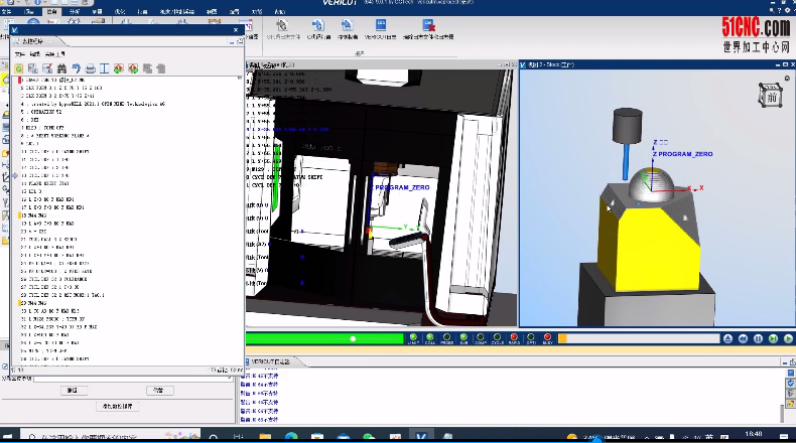Click the blue I-beam icon in editor toolbar
The height and width of the screenshot is (443, 796).
104,68
